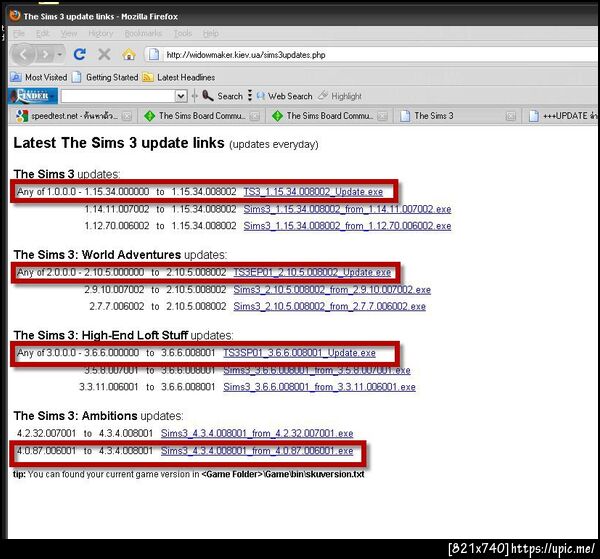Click the Firefox icon in the title bar
Image resolution: width=600 pixels, height=559 pixels.
point(15,16)
